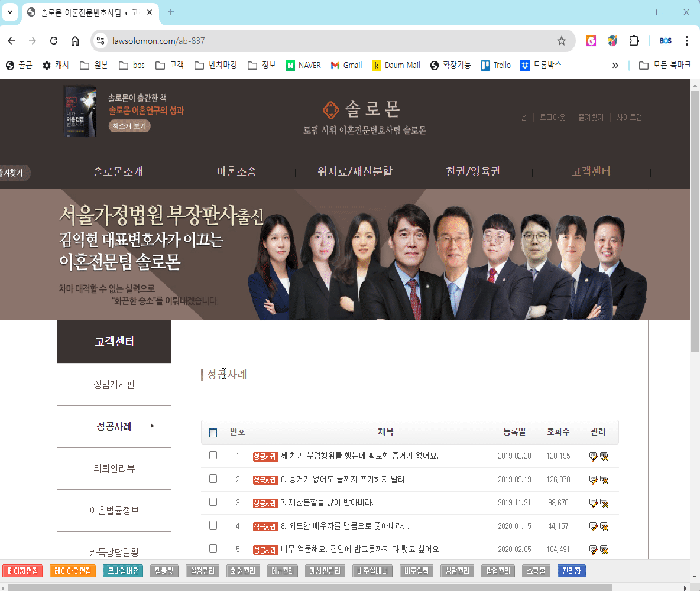
Task: Toggle the select-all checkbox in table header
Action: [x=213, y=433]
